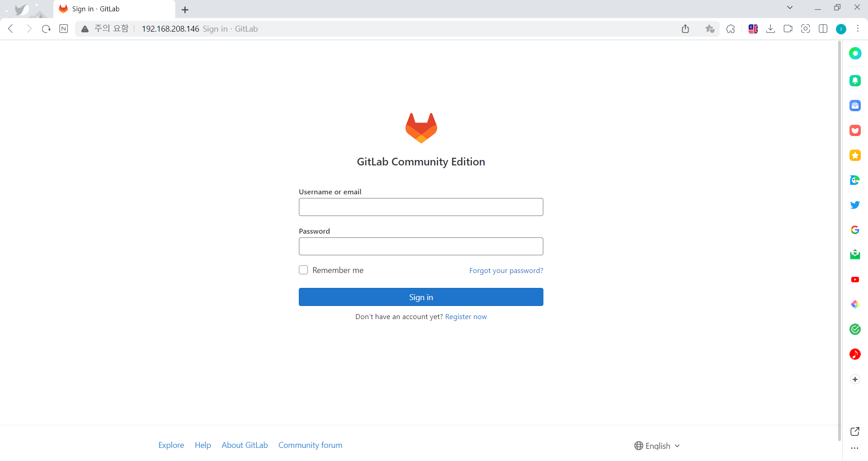Expand the tab search chevron
The width and height of the screenshot is (868, 461).
(x=790, y=8)
